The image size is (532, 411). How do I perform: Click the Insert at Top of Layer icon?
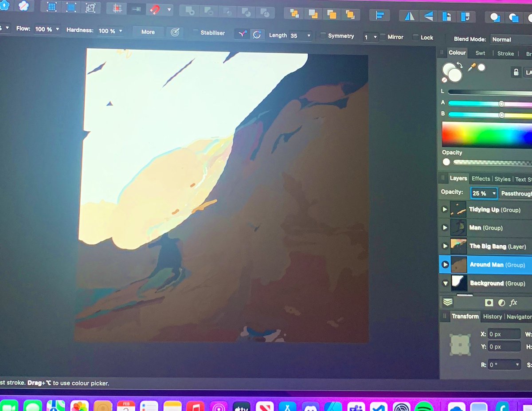tap(513, 18)
